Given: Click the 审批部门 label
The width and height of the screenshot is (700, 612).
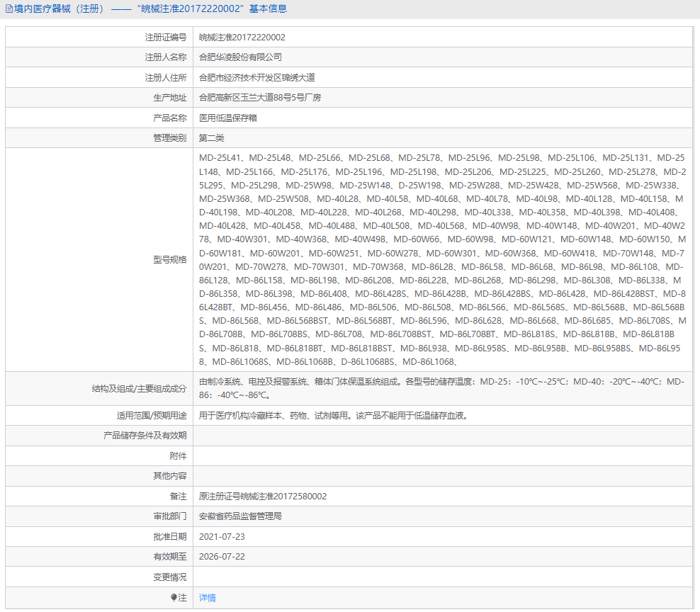Looking at the screenshot, I should point(169,516).
